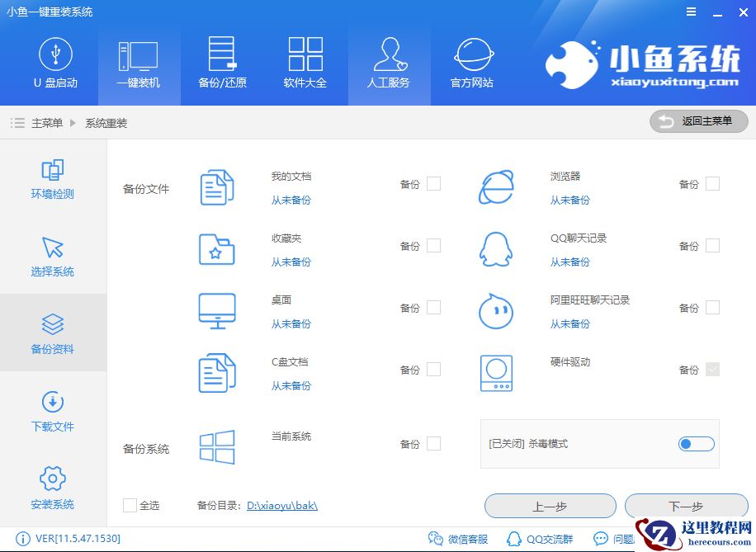The width and height of the screenshot is (756, 552).
Task: Turn on the 杀毒模式 switch
Action: pos(696,444)
